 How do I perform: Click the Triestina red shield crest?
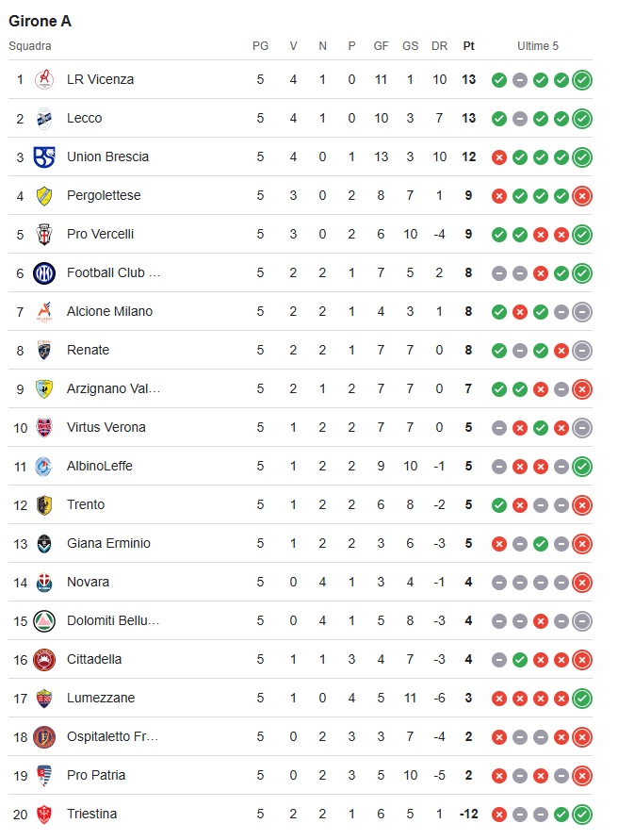44,815
